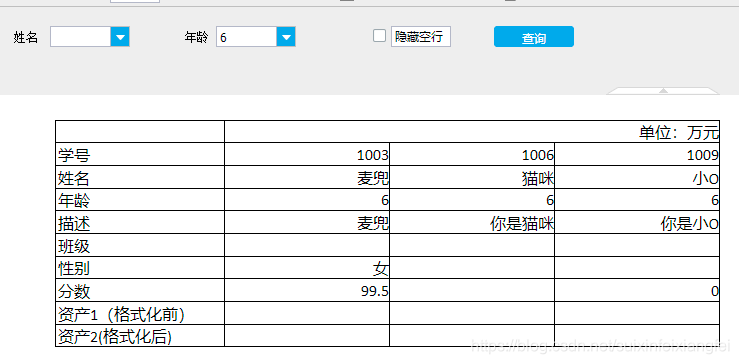Click the 隐藏空行 label box
739x364 pixels.
coord(420,37)
